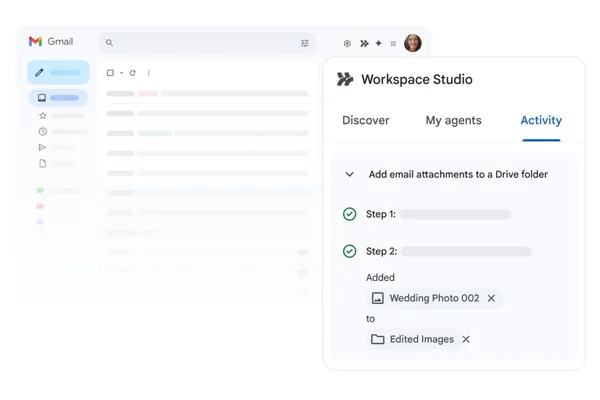Open the Sent arrow icon
The image size is (600, 400).
42,147
